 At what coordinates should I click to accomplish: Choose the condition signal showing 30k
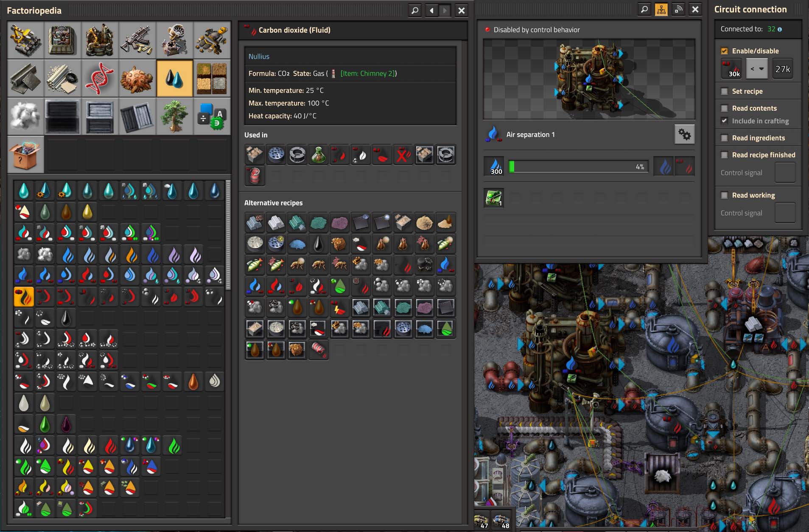point(731,69)
